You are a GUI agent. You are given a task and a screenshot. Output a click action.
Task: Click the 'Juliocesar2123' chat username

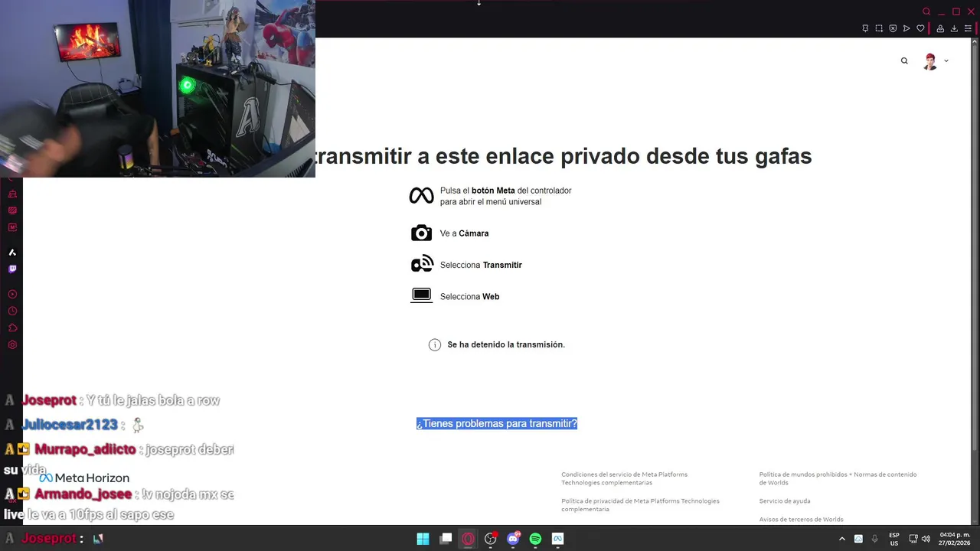point(70,425)
